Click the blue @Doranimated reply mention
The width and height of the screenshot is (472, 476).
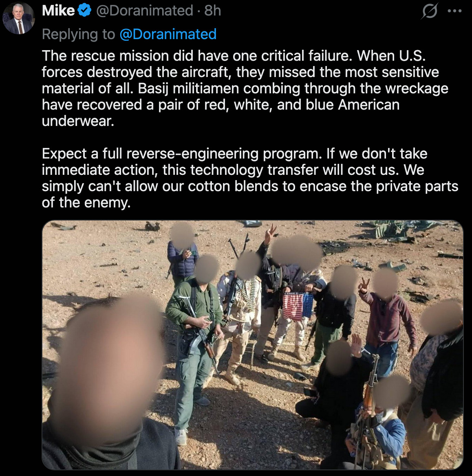pos(168,34)
